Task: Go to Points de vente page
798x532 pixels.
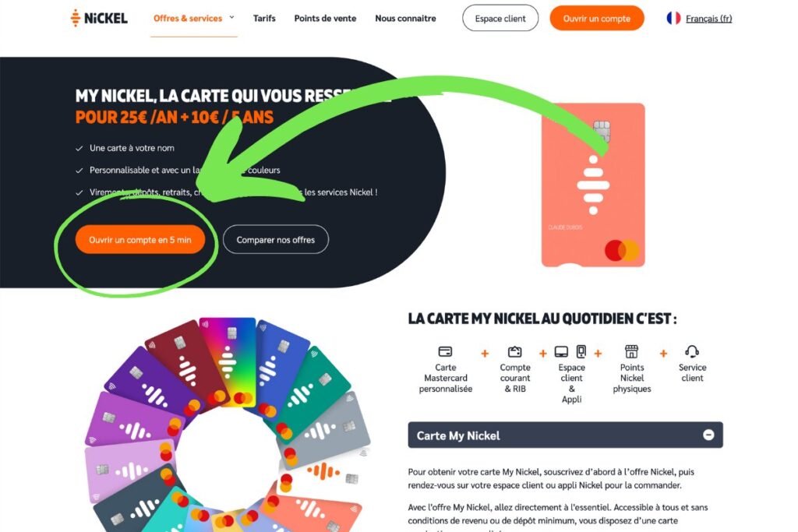Action: [325, 19]
